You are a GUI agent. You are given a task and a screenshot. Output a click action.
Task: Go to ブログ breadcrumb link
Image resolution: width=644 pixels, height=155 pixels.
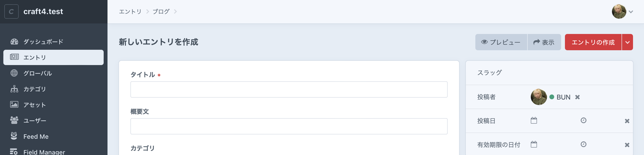[x=161, y=11]
